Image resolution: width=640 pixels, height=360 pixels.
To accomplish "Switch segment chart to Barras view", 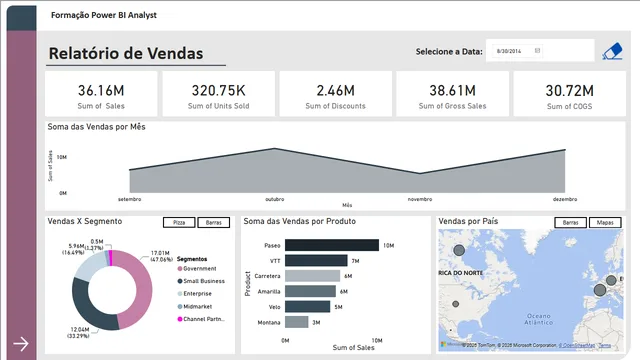I will pyautogui.click(x=213, y=222).
